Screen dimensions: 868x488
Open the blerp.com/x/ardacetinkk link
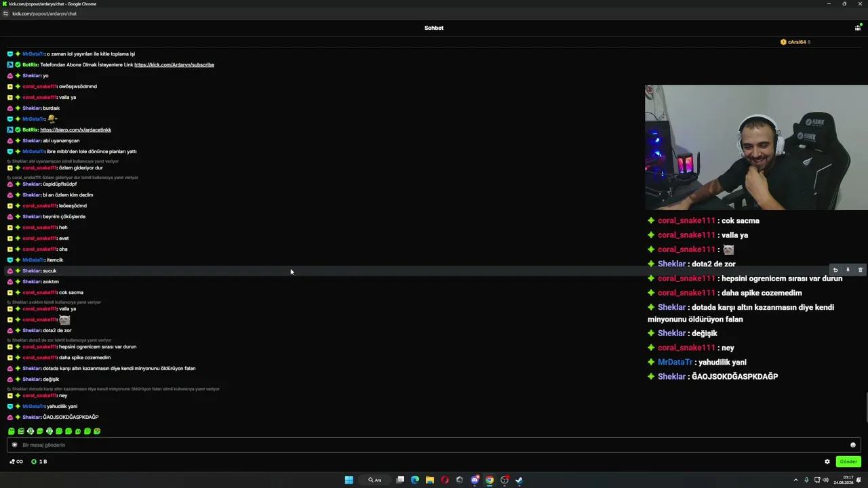[75, 130]
